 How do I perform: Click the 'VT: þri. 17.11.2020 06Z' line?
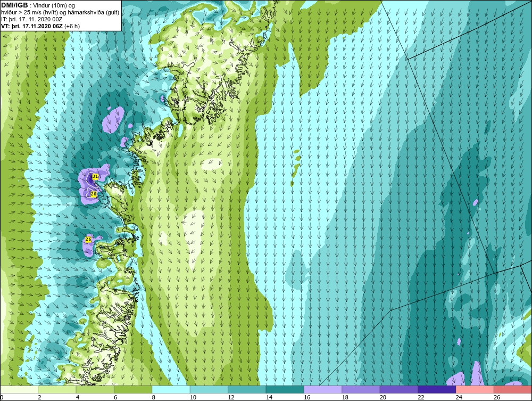[x=32, y=26]
